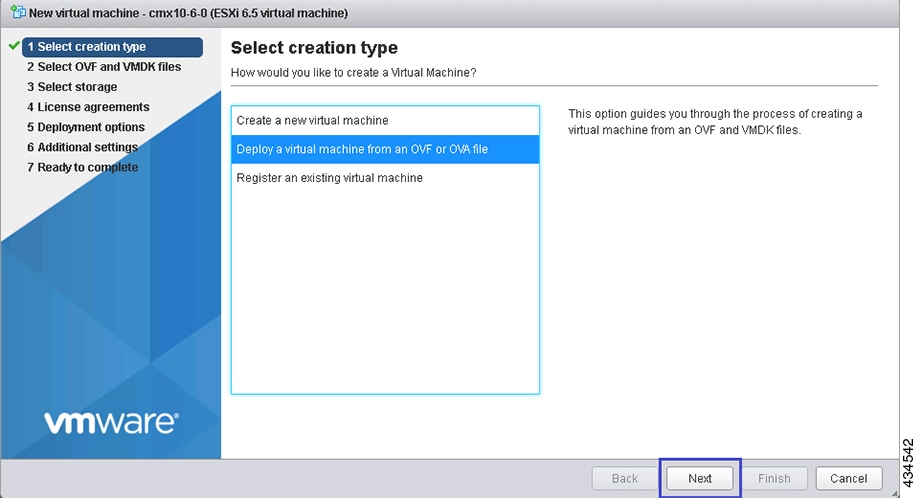Viewport: 915px width, 498px height.
Task: Jump to step 4 License agreements
Action: point(88,107)
